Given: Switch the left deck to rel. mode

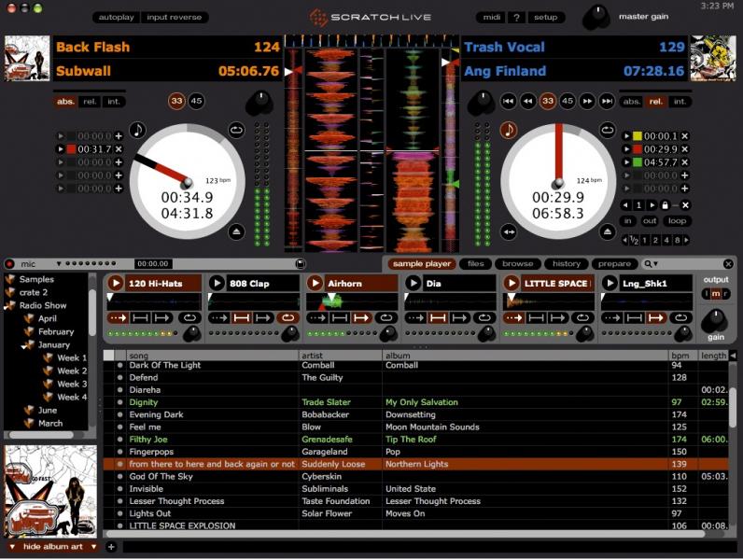Looking at the screenshot, I should coord(90,102).
